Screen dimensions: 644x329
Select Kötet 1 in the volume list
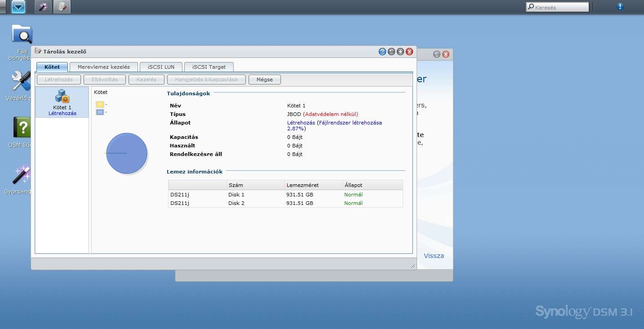tap(62, 102)
